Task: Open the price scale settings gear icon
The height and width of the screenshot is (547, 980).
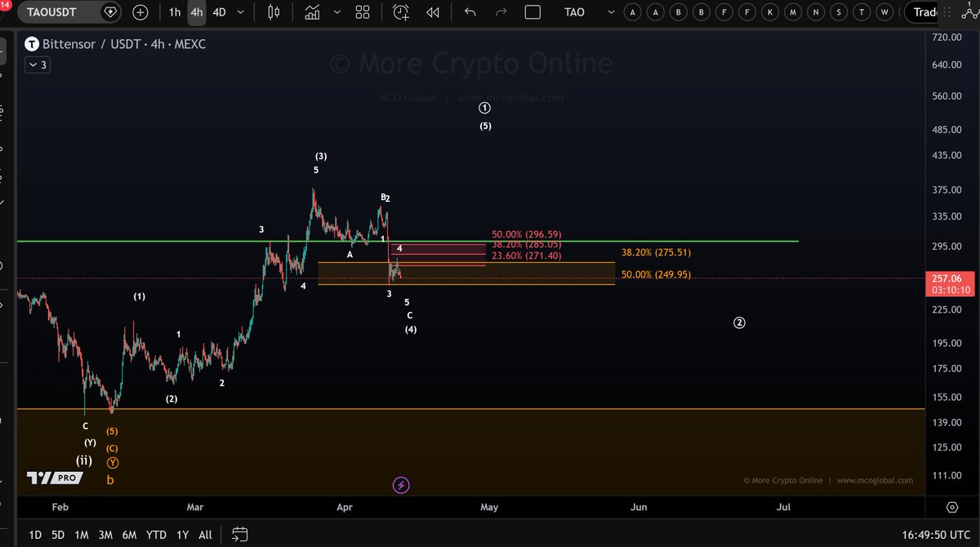Action: click(952, 507)
